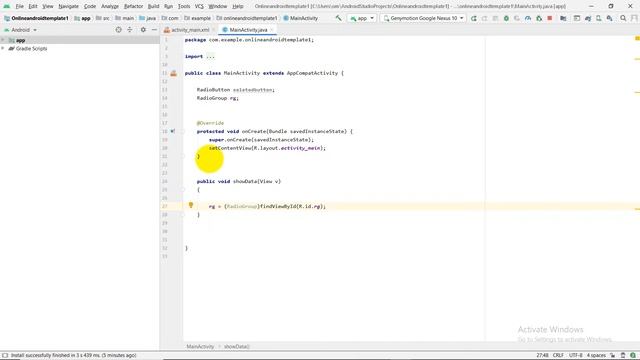Open the Window menu
The image size is (640, 360).
(218, 6)
